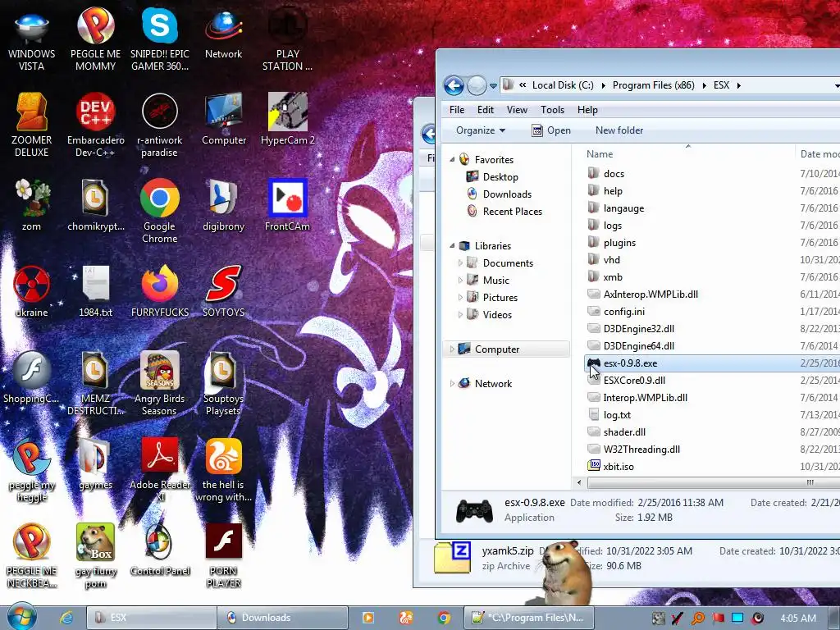Switch to ESX window in taskbar
The width and height of the screenshot is (840, 630).
pyautogui.click(x=151, y=618)
